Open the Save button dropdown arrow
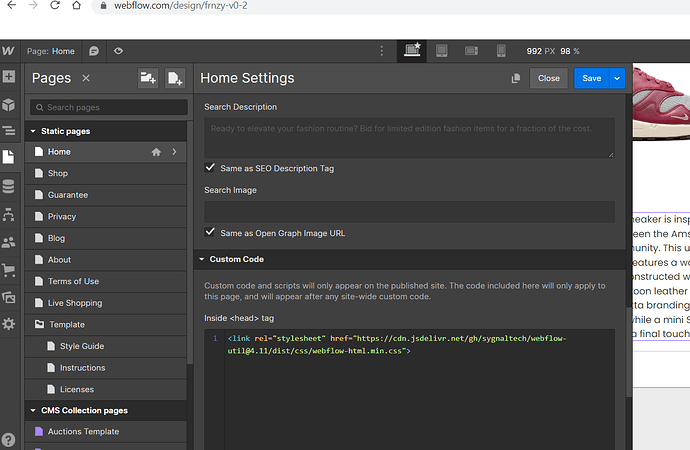The width and height of the screenshot is (690, 450). click(617, 78)
